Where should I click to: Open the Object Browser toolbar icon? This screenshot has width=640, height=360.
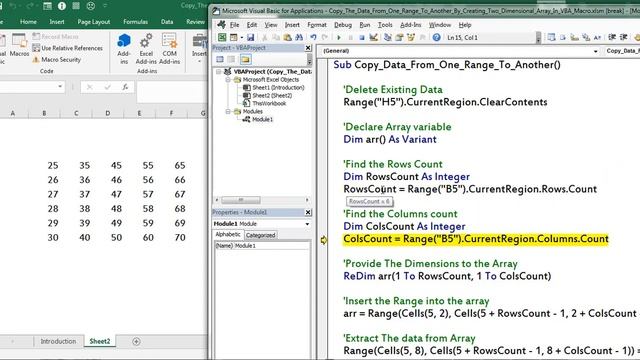[411, 38]
